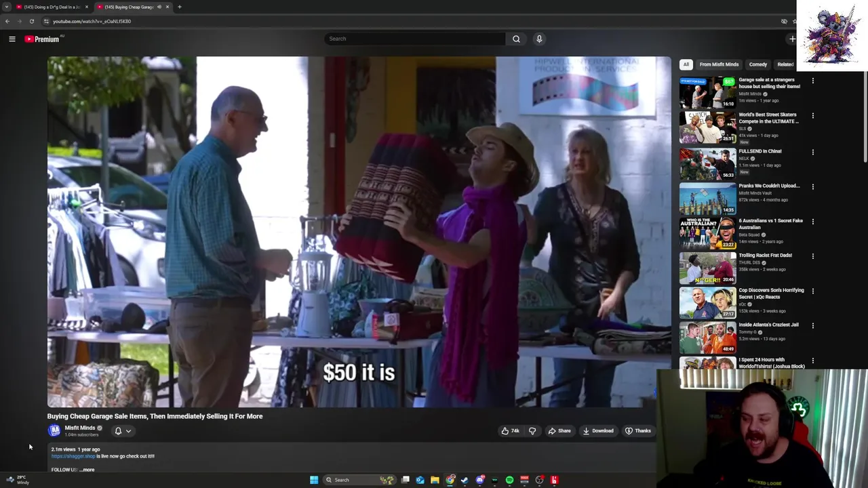Click into the YouTube search field
The image size is (868, 488).
[x=414, y=39]
